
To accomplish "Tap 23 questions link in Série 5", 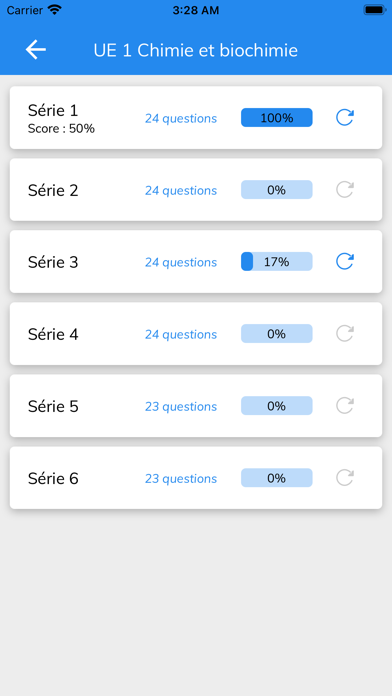I will tap(181, 407).
